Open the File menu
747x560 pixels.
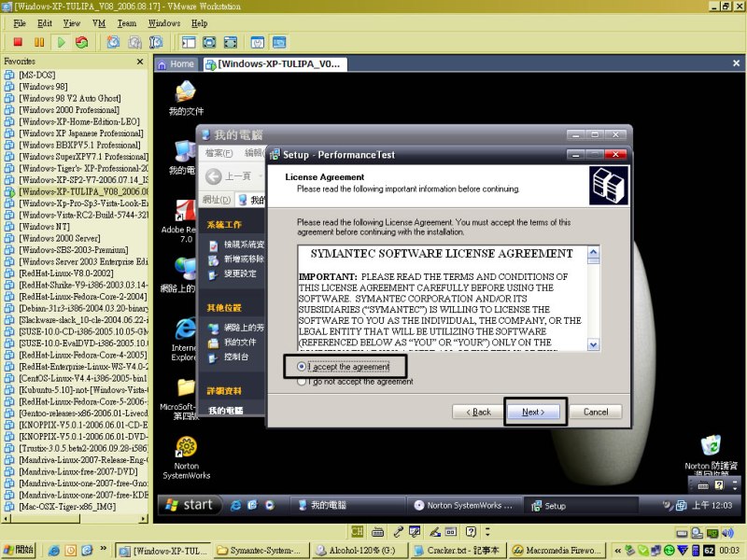point(20,23)
